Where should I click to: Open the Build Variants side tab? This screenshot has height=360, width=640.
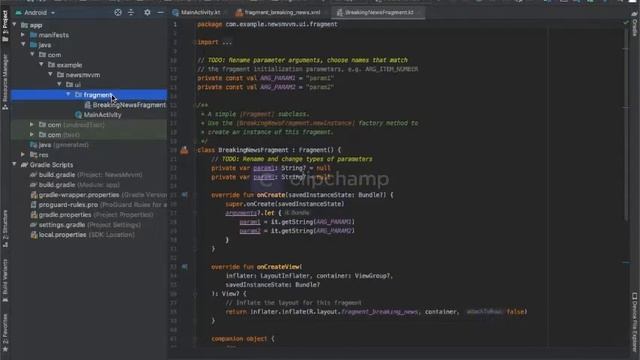pyautogui.click(x=5, y=281)
